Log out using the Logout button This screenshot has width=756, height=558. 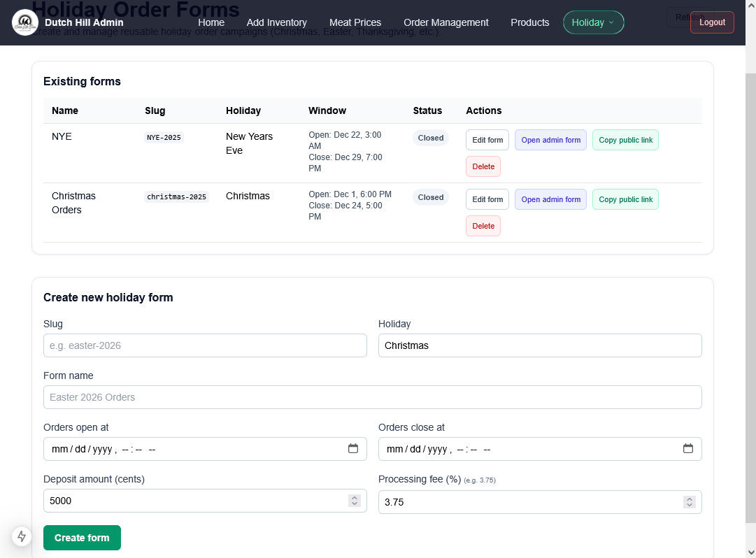[712, 22]
